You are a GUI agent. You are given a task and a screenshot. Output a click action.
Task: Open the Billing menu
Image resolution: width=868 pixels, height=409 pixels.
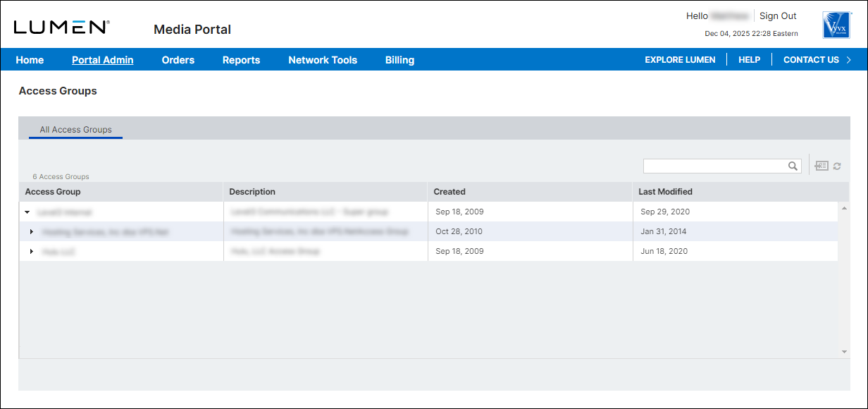399,60
